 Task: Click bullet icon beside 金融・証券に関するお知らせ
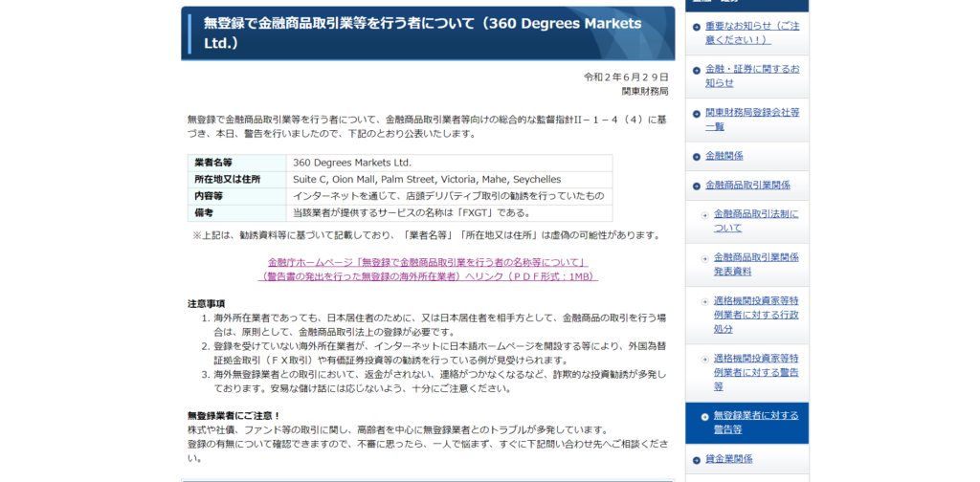697,70
